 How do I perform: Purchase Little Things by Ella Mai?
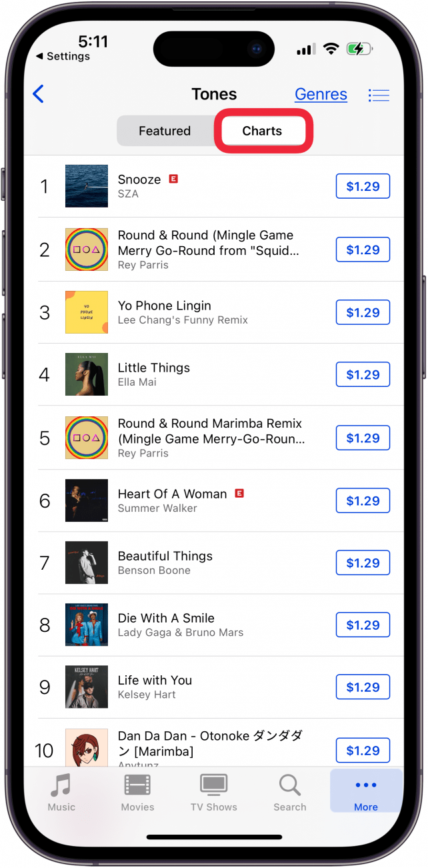tap(363, 375)
